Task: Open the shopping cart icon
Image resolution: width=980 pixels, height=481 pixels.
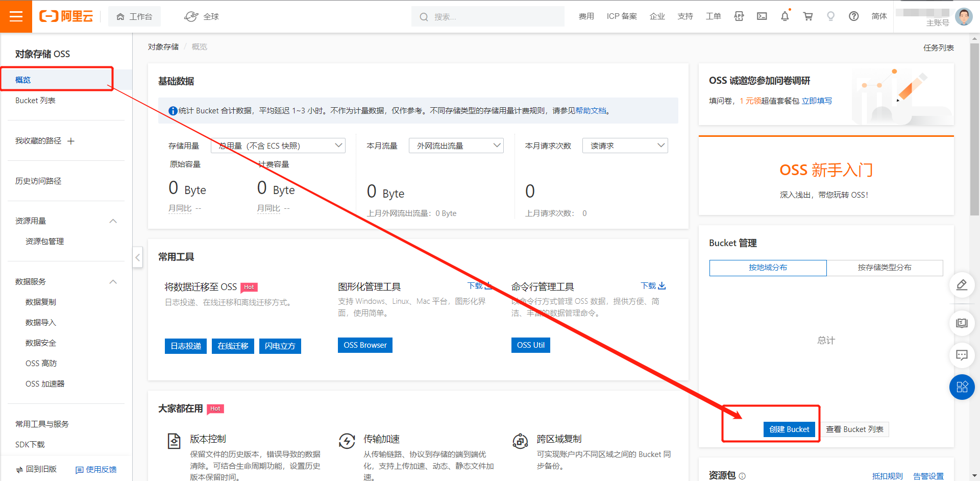Action: pos(808,16)
